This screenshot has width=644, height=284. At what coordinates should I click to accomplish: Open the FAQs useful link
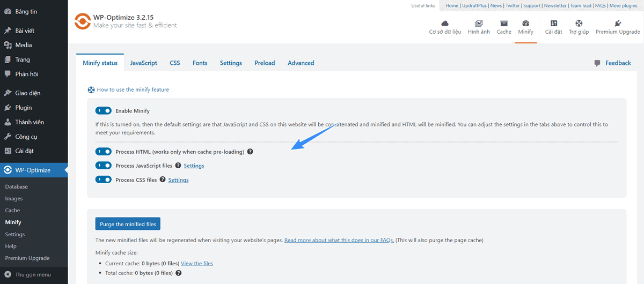point(600,5)
